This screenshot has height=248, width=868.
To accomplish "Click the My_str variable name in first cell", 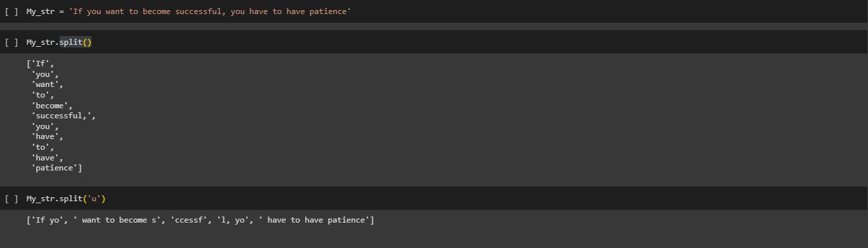I will [39, 12].
